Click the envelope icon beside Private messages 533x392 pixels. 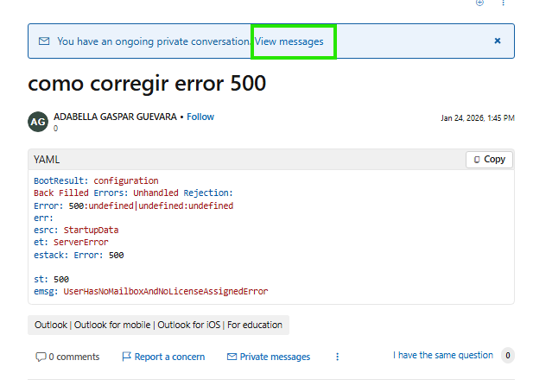[232, 357]
